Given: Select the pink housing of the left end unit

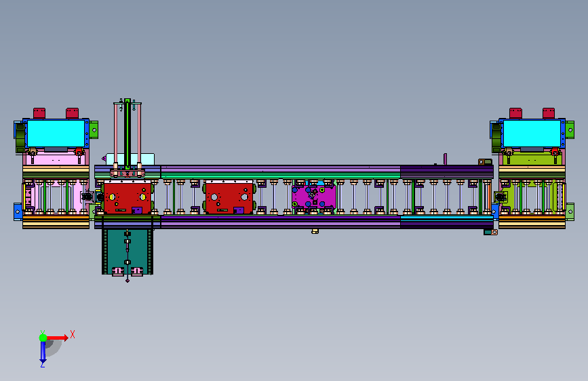Looking at the screenshot, I should click(56, 159).
